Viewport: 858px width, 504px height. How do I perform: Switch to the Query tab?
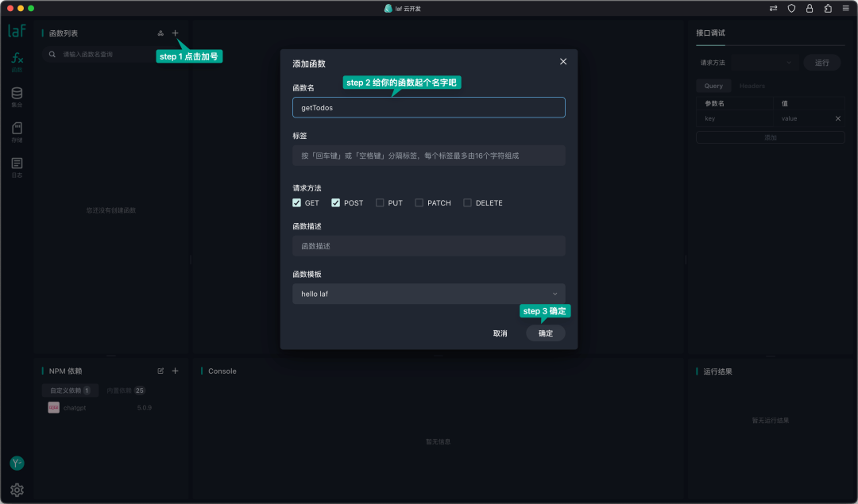point(713,86)
